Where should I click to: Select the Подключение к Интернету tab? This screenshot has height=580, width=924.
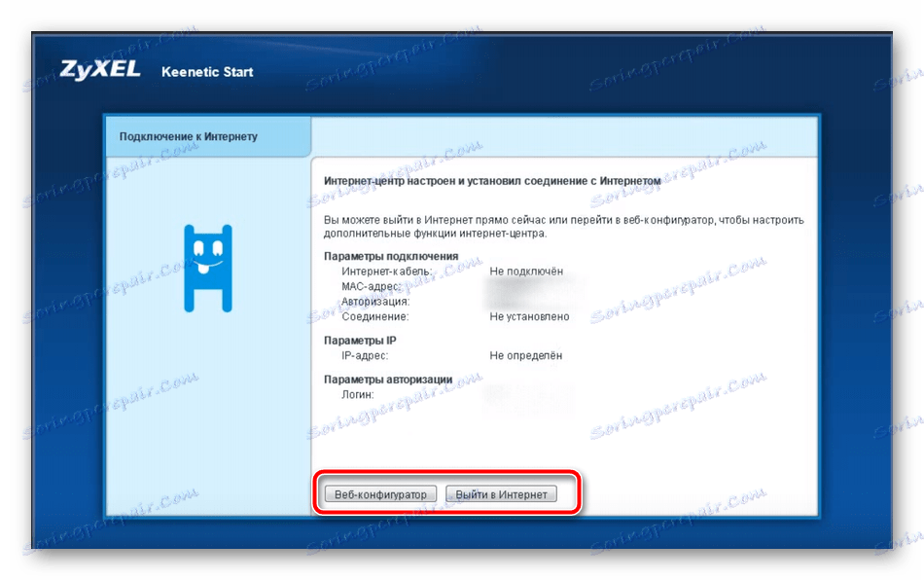[208, 136]
